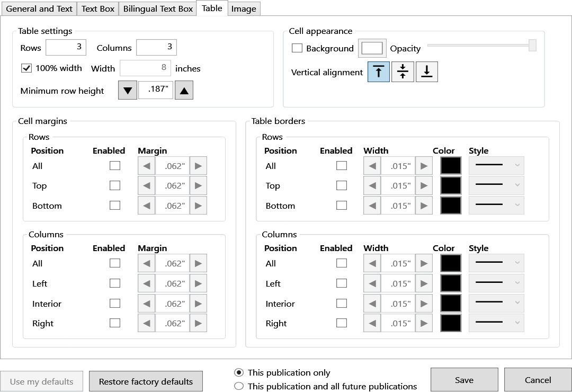Open the Bilingual Text Box tab
Image resolution: width=572 pixels, height=392 pixels.
pos(158,9)
